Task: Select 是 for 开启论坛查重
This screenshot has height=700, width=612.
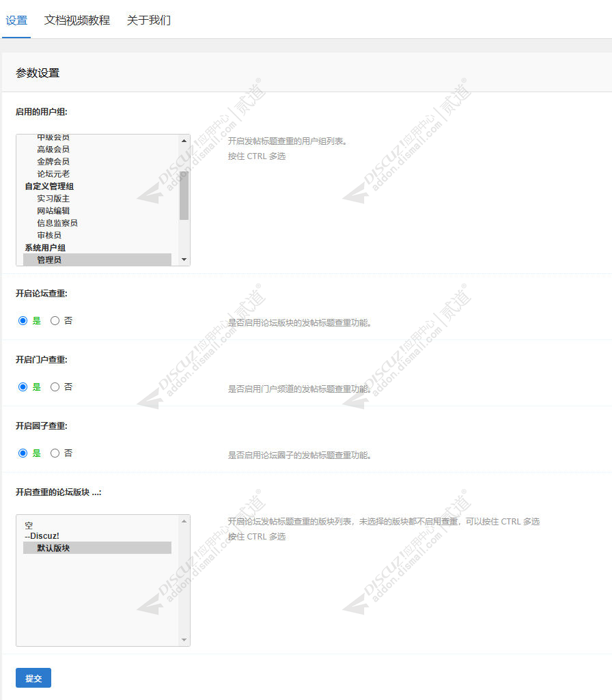Action: click(x=23, y=320)
